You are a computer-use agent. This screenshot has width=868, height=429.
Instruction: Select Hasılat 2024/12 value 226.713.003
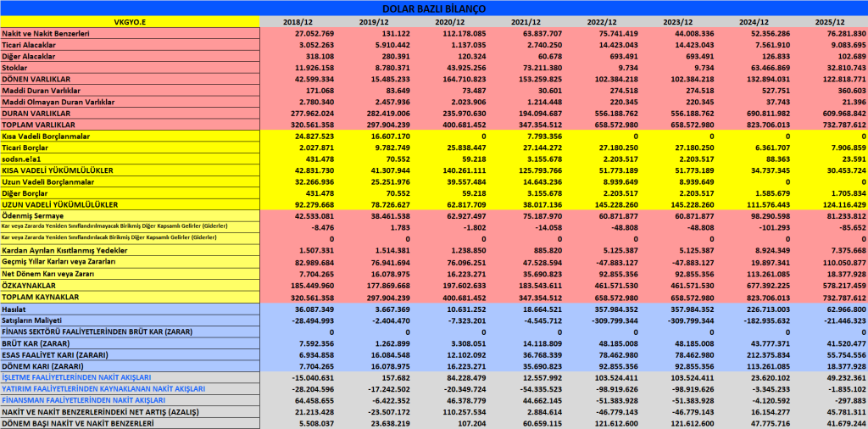(x=768, y=309)
